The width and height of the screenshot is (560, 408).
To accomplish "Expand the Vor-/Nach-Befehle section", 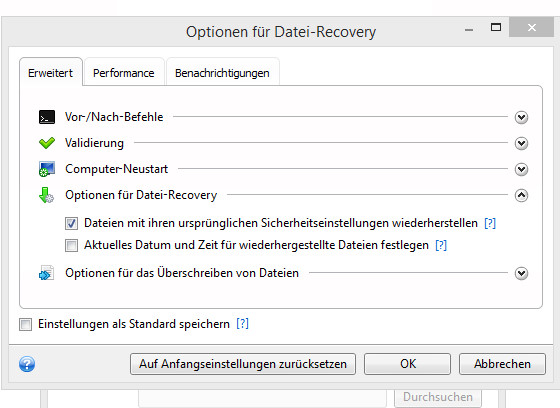I will pos(521,117).
